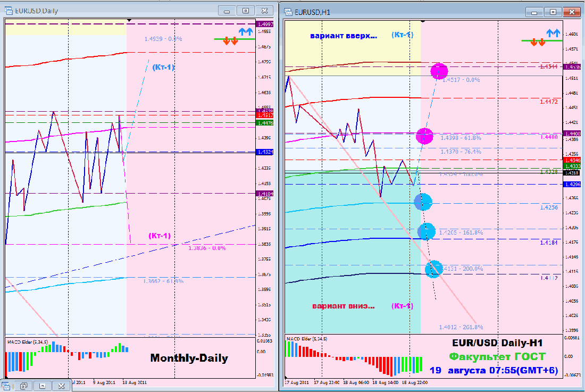This screenshot has width=585, height=392.
Task: Click the EURUSD,H1 window title icon
Action: (288, 12)
